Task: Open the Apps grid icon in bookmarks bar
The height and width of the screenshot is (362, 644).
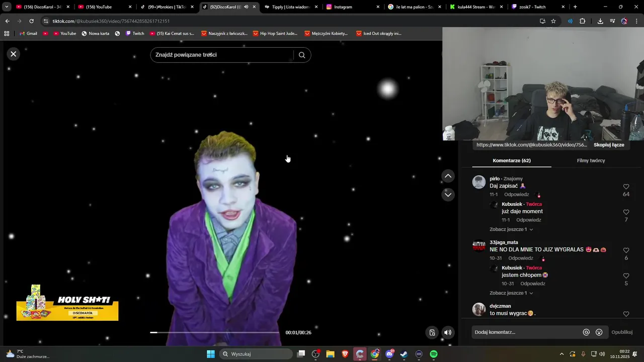Action: [7, 33]
